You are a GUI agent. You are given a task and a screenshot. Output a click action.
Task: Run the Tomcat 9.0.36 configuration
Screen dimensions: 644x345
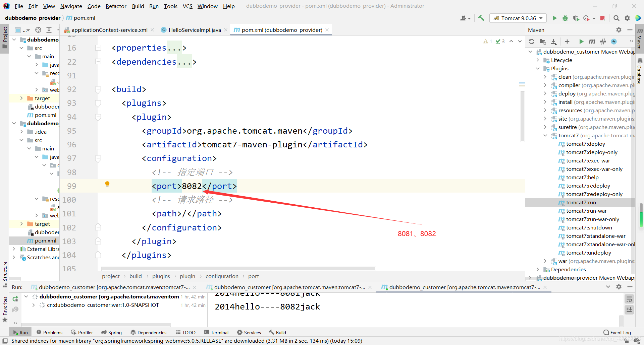(x=554, y=18)
